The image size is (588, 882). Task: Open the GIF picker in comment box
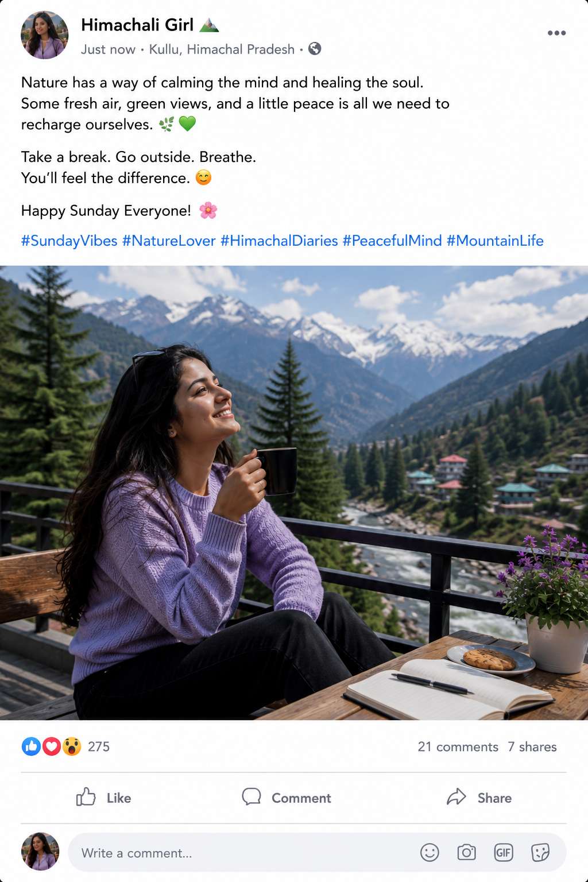point(504,853)
